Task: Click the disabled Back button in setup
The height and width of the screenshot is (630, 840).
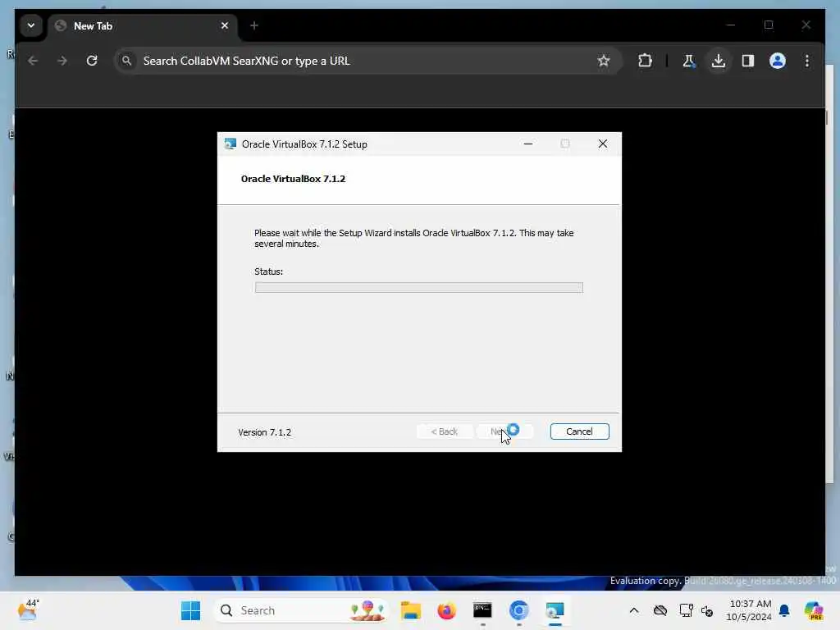Action: [x=444, y=431]
